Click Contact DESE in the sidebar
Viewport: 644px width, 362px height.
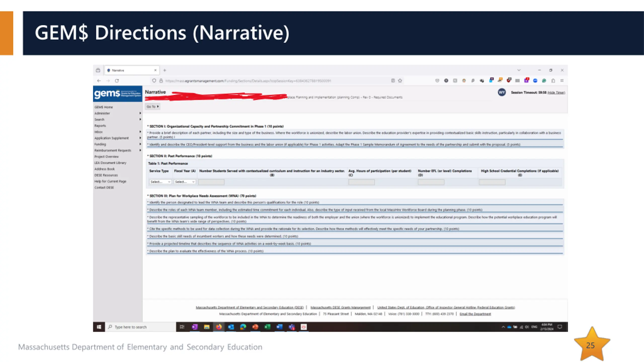tap(104, 188)
